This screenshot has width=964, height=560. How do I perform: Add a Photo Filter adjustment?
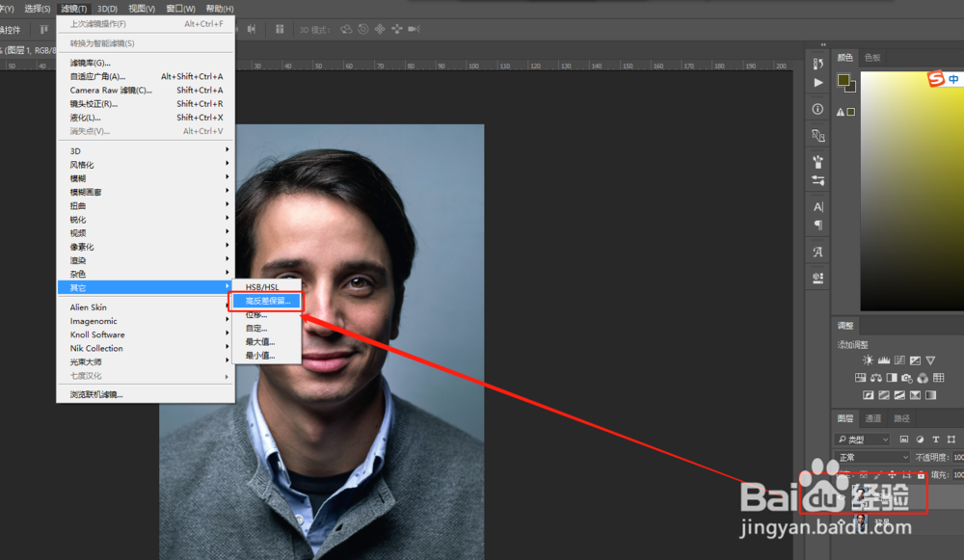[907, 378]
